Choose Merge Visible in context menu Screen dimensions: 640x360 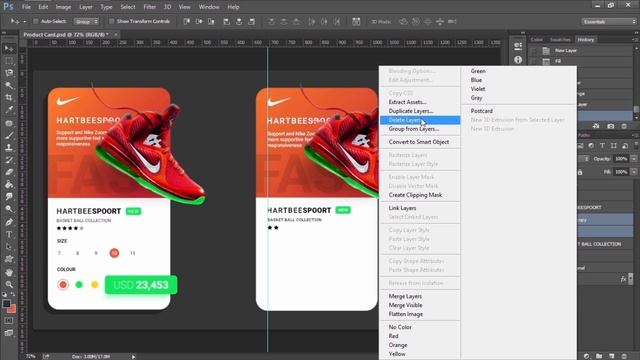tap(420, 305)
